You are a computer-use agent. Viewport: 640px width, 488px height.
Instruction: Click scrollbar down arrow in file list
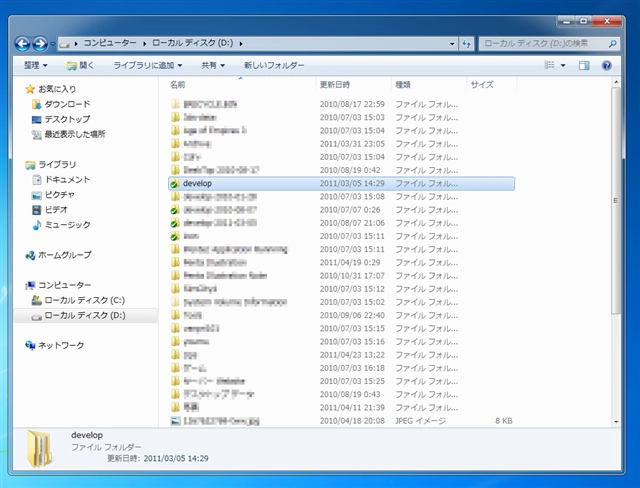pyautogui.click(x=616, y=422)
